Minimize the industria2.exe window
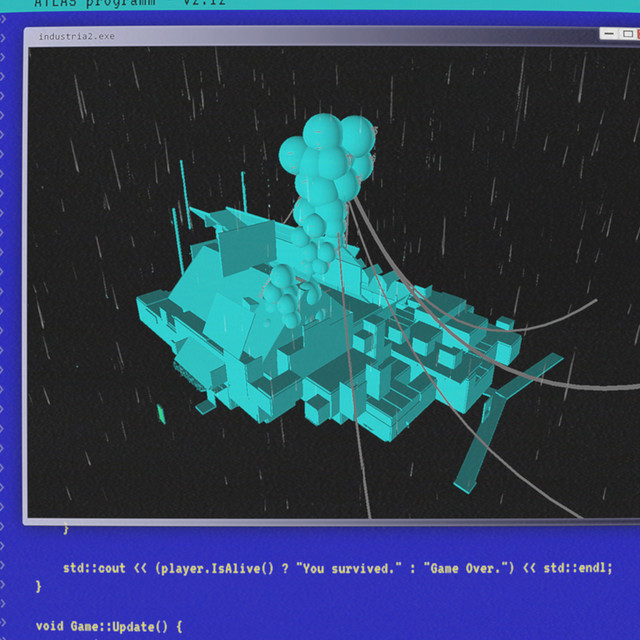This screenshot has width=640, height=640. coord(608,34)
